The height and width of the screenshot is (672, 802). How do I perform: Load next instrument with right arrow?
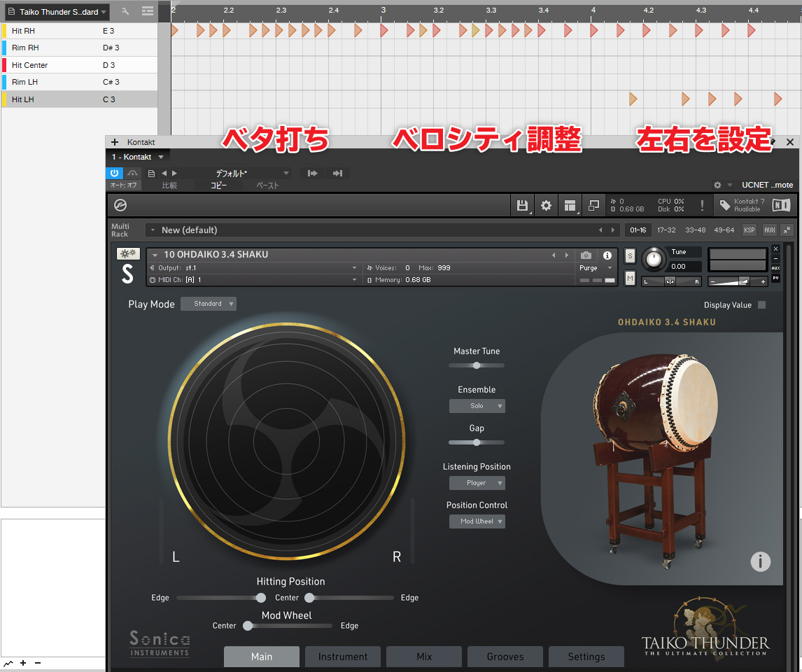566,255
